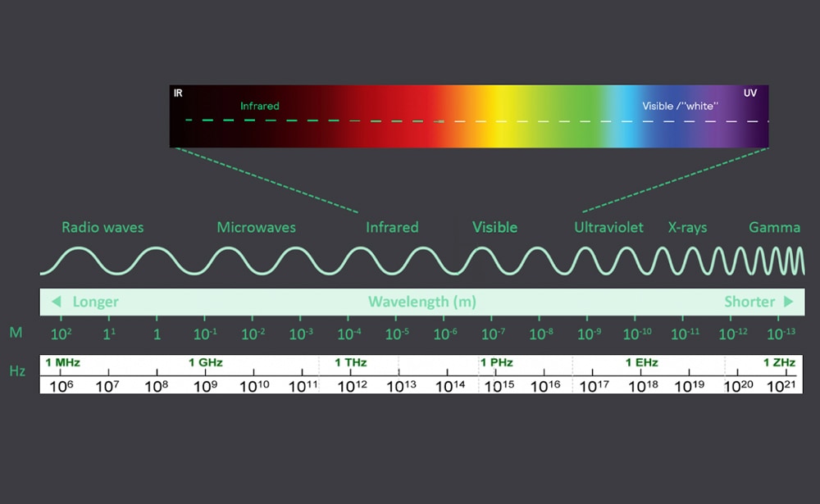The height and width of the screenshot is (504, 820).
Task: Click the X-rays label
Action: [687, 227]
